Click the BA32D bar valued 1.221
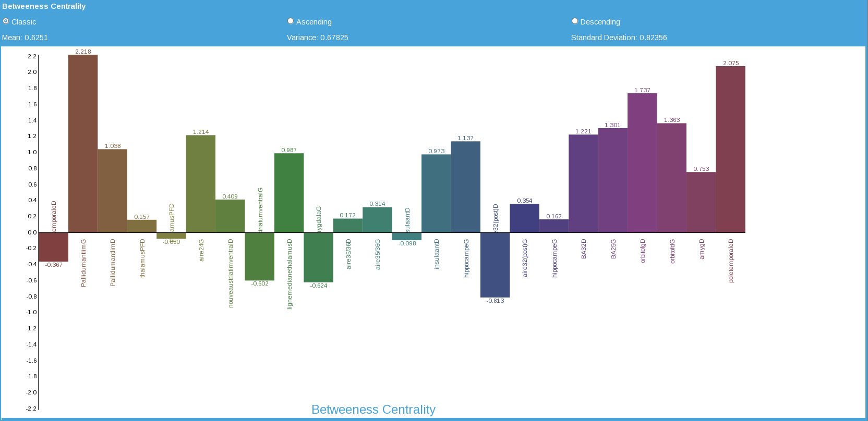 (x=583, y=183)
